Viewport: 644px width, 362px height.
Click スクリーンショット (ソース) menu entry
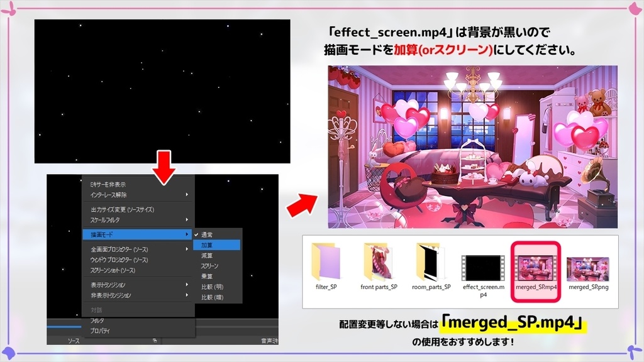tap(116, 270)
